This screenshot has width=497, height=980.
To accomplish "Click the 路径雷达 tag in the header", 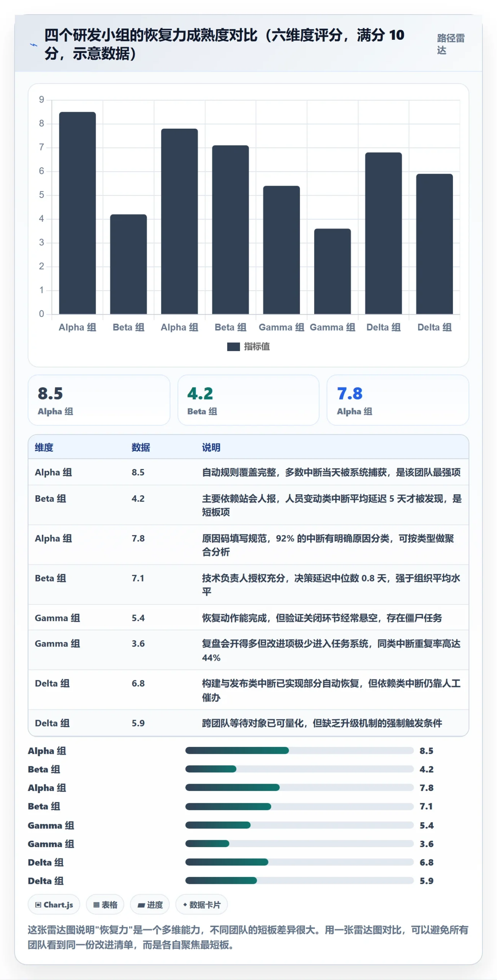I will (x=451, y=44).
